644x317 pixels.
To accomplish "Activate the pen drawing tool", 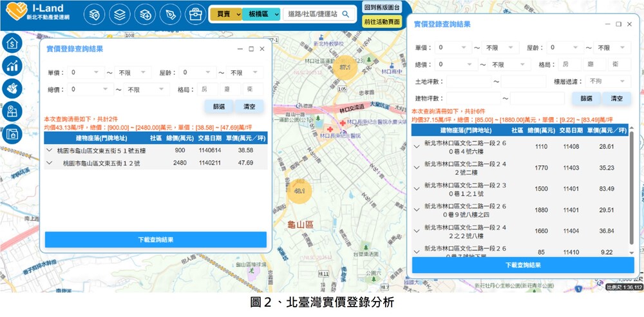I will coord(169,14).
